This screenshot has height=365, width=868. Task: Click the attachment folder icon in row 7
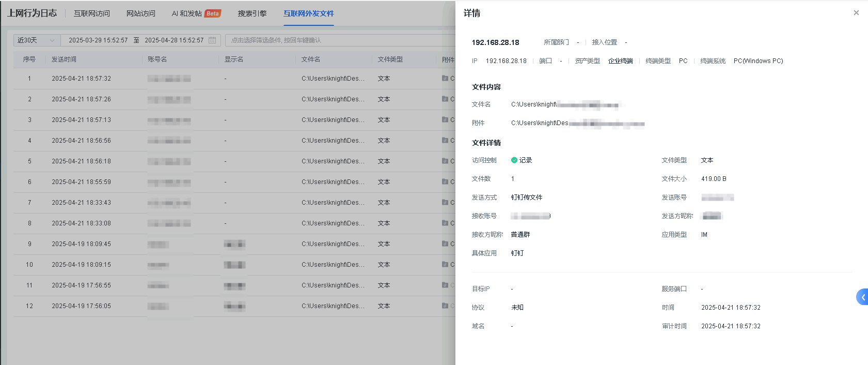445,203
